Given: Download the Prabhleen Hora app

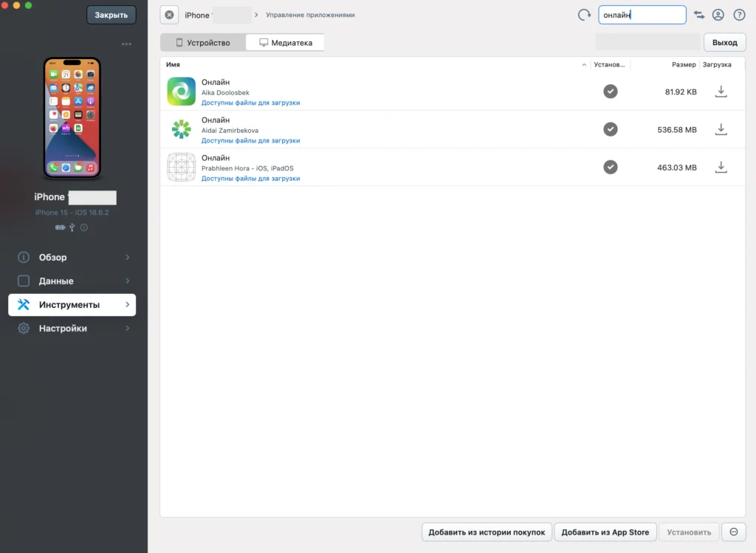Looking at the screenshot, I should pyautogui.click(x=721, y=167).
